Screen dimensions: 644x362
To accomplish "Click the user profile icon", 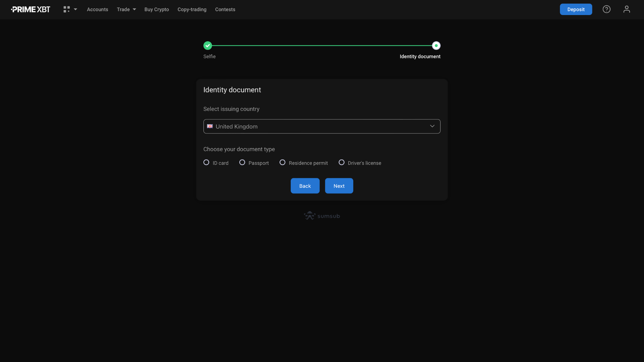I will point(627,9).
